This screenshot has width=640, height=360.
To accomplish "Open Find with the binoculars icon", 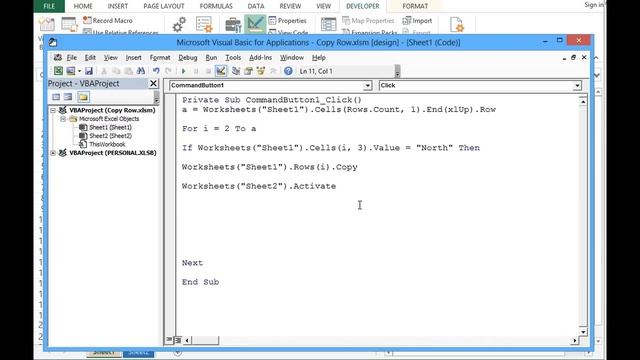I will coord(141,71).
